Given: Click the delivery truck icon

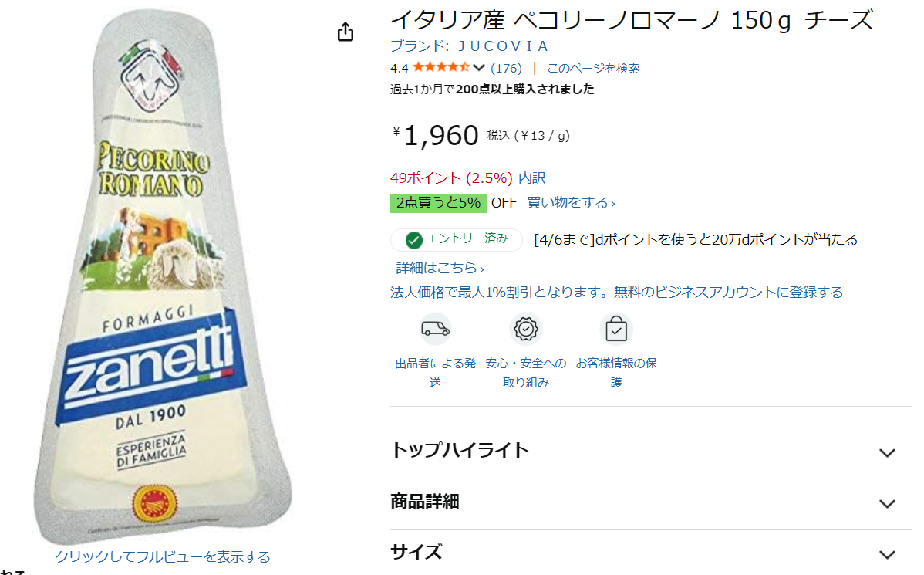Looking at the screenshot, I should (435, 330).
